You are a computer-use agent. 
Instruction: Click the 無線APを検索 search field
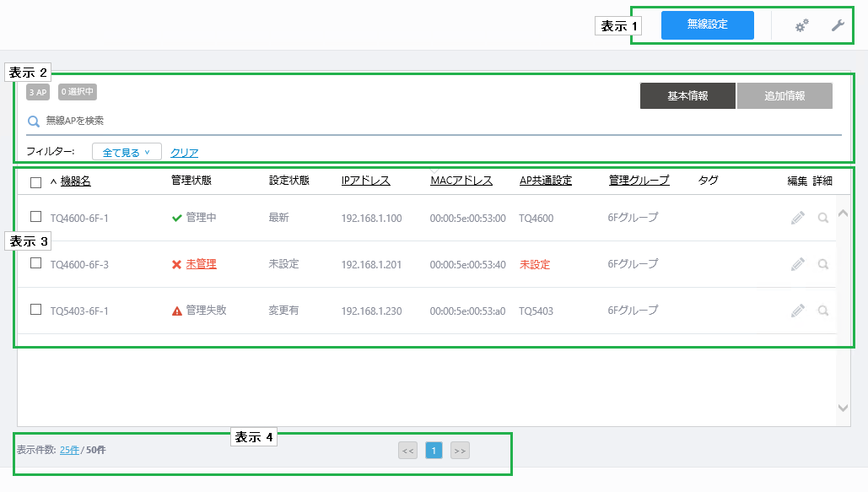pyautogui.click(x=434, y=121)
